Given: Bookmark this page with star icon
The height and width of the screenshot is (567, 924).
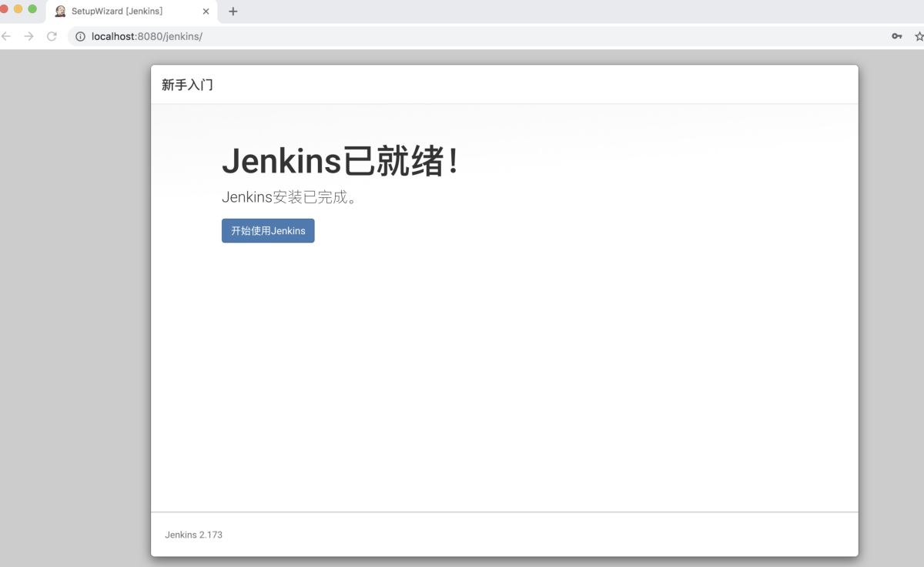Looking at the screenshot, I should coord(919,36).
